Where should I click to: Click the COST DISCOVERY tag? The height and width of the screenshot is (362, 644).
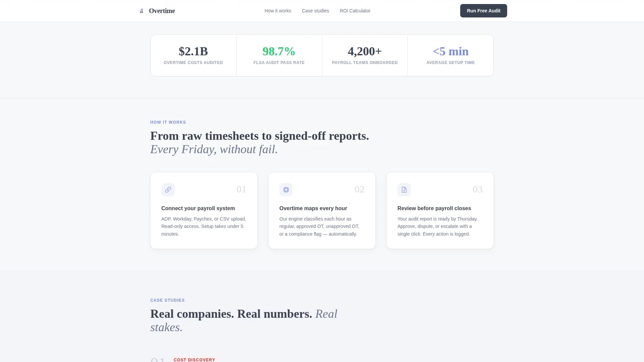(194, 360)
